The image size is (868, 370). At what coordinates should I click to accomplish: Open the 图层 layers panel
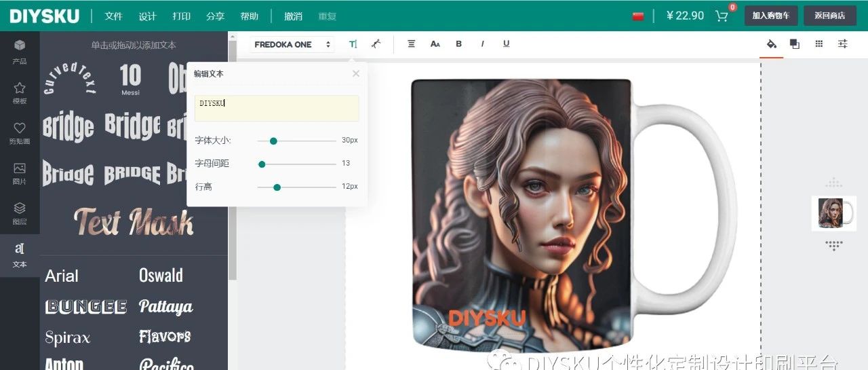[x=20, y=214]
